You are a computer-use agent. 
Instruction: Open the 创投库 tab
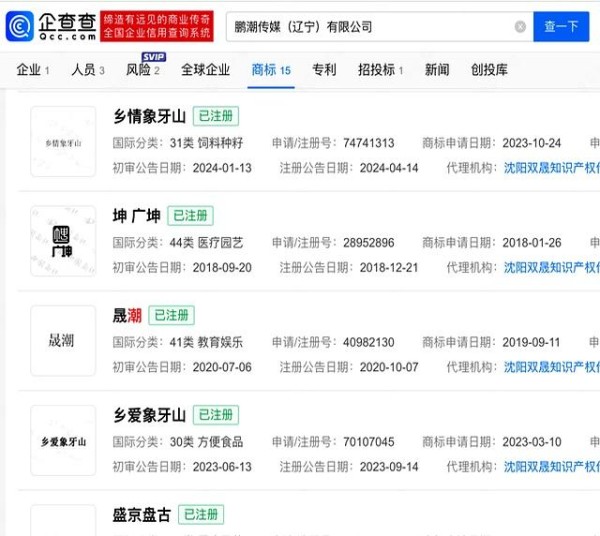[489, 70]
